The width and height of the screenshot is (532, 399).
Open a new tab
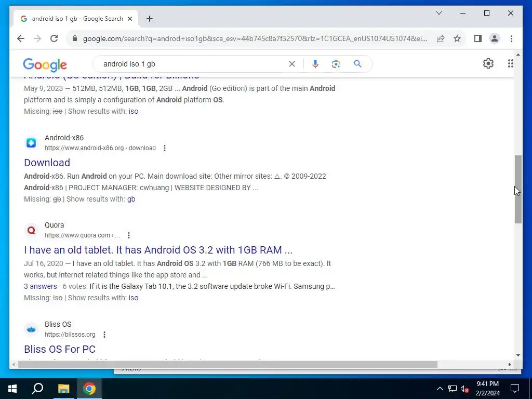(x=149, y=19)
